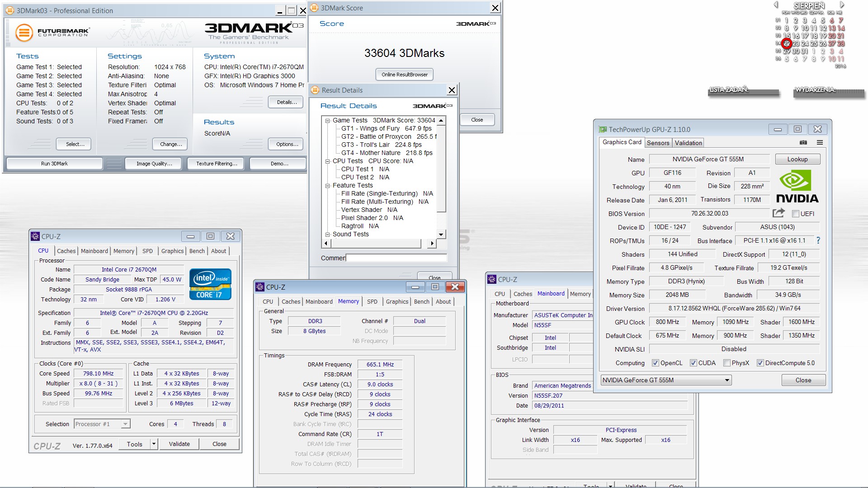Click the BIOS share/export arrow icon in GPU-Z
The height and width of the screenshot is (488, 868).
click(x=778, y=213)
